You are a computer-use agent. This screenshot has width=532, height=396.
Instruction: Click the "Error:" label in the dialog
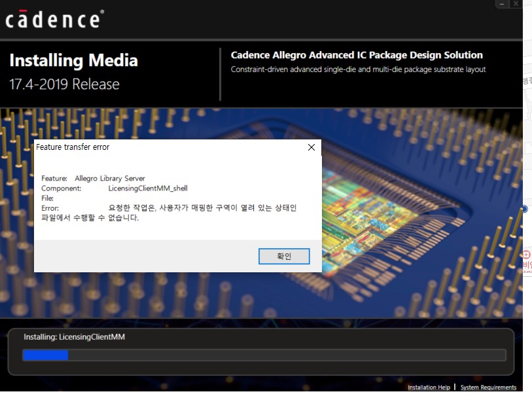[50, 208]
